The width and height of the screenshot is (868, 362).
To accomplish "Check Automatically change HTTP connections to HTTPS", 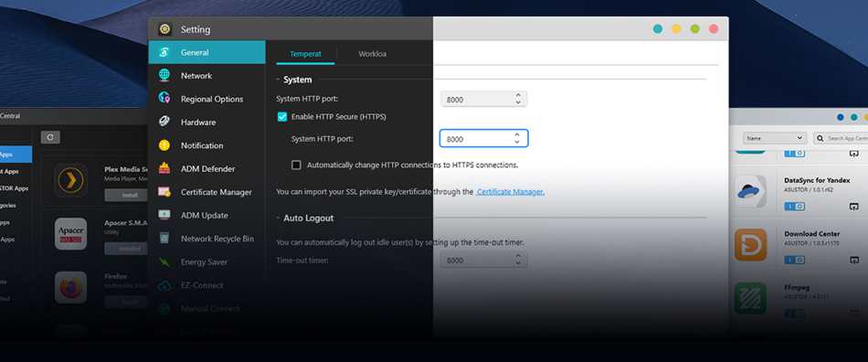I will point(297,165).
